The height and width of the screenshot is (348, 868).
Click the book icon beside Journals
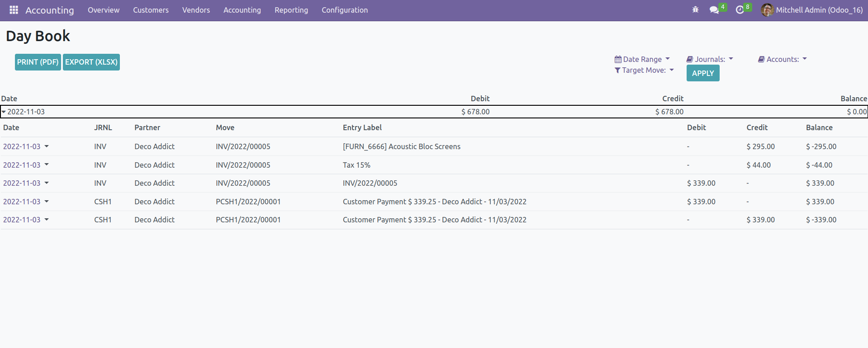(x=690, y=59)
